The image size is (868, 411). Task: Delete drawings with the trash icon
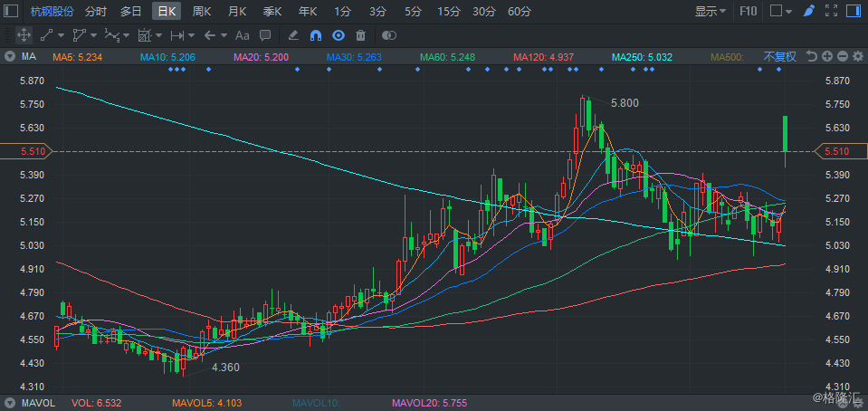tap(360, 35)
